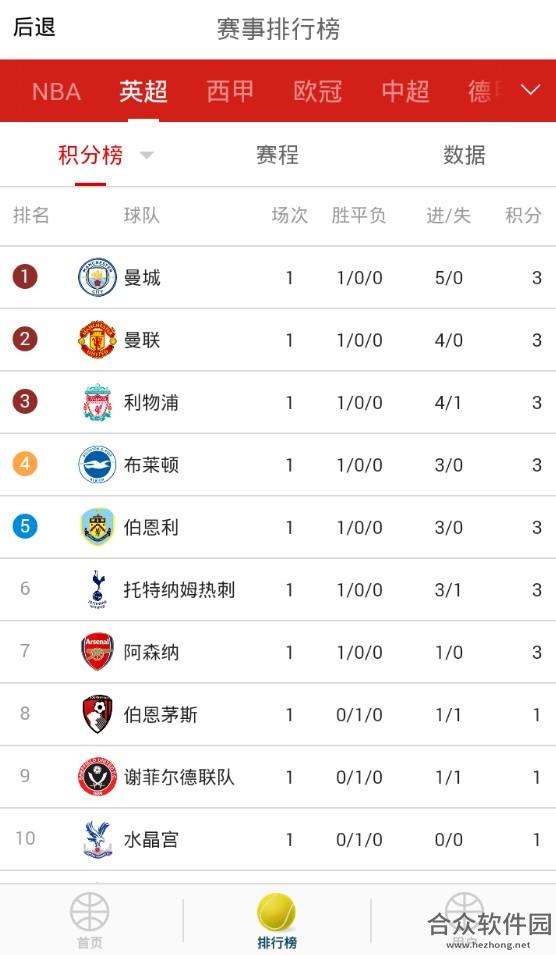
Task: Select the 排行榜 tennis ball tab icon
Action: (x=276, y=912)
